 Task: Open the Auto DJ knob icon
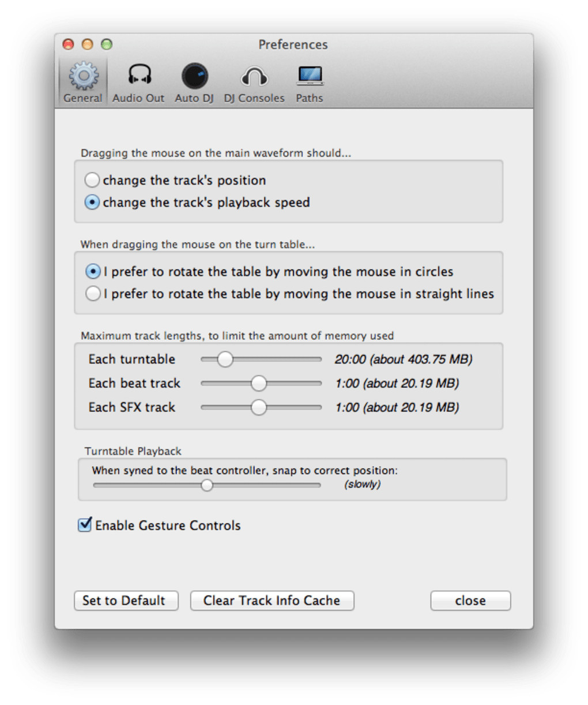pos(194,76)
